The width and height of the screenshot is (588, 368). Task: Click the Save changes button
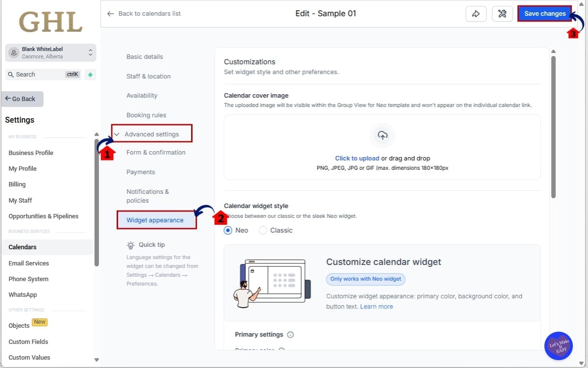[x=545, y=14]
